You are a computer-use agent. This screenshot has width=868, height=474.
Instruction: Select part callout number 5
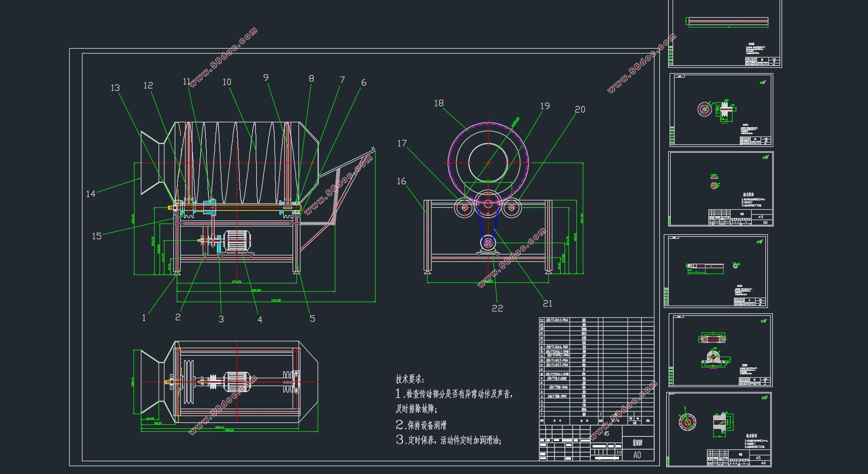(312, 319)
